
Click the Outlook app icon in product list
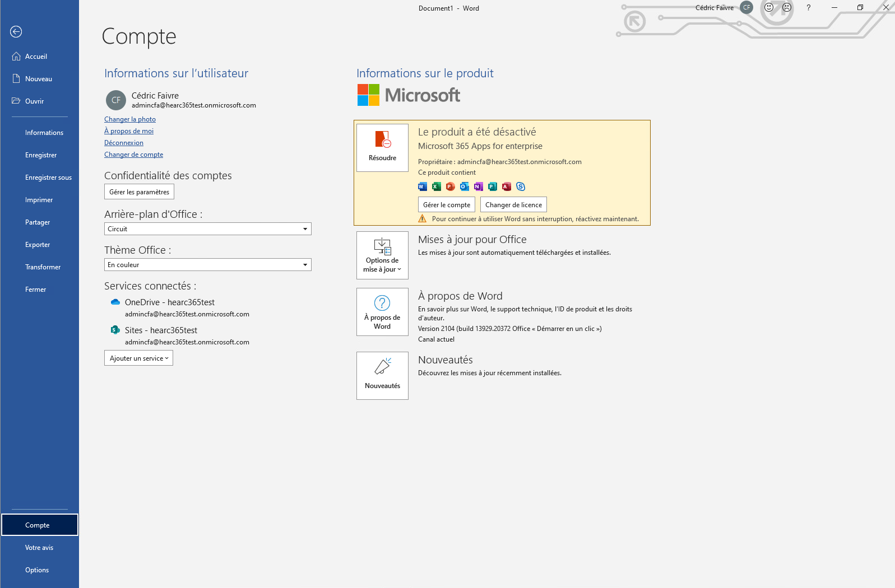[465, 186]
